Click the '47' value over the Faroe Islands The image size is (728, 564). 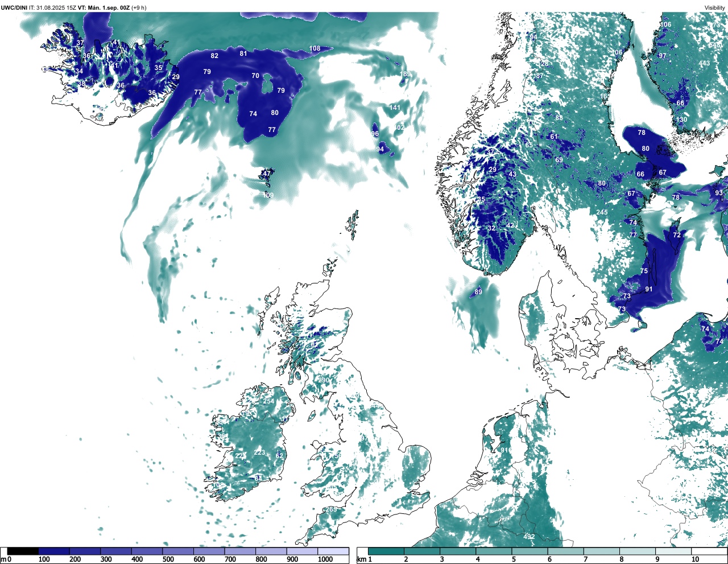click(x=267, y=174)
